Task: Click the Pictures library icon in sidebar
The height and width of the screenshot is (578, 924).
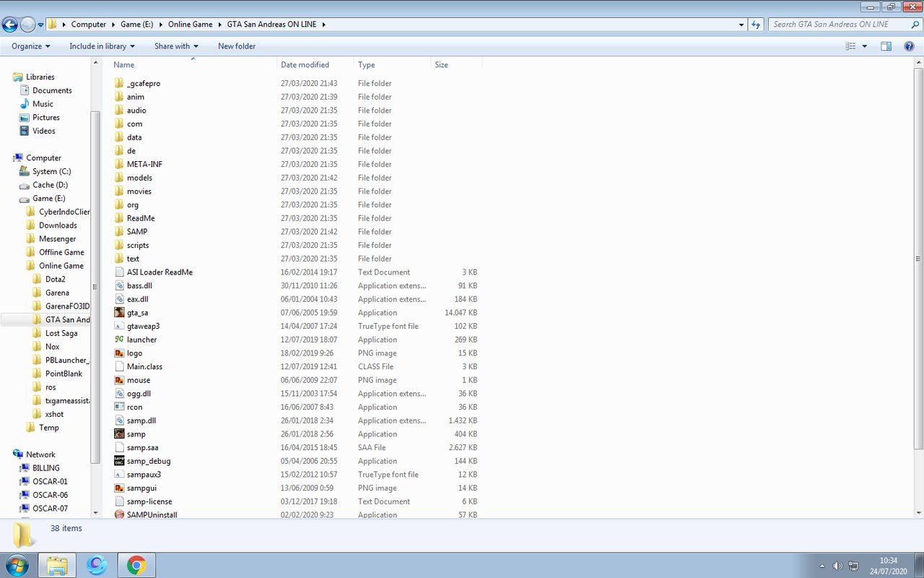Action: point(25,118)
